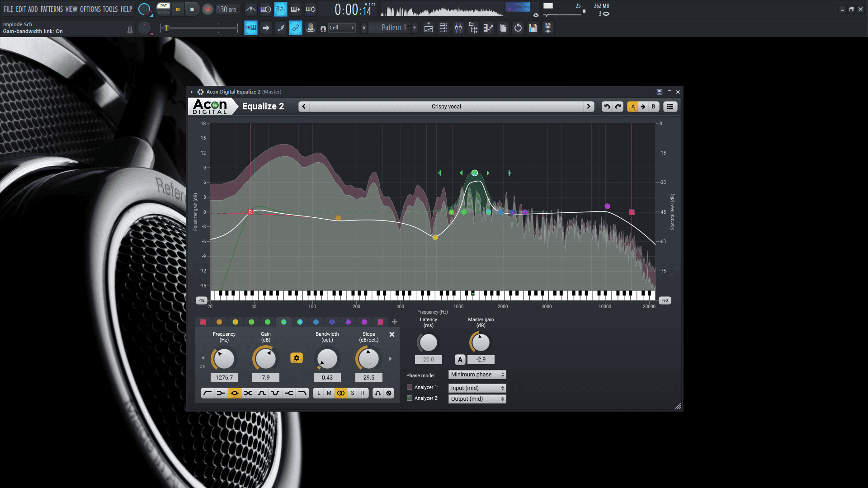Enable wait for input before recording
Viewport: 868px width, 488px height.
click(266, 9)
